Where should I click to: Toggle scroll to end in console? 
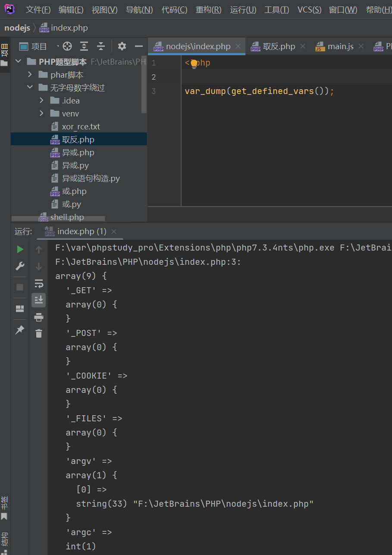click(39, 300)
